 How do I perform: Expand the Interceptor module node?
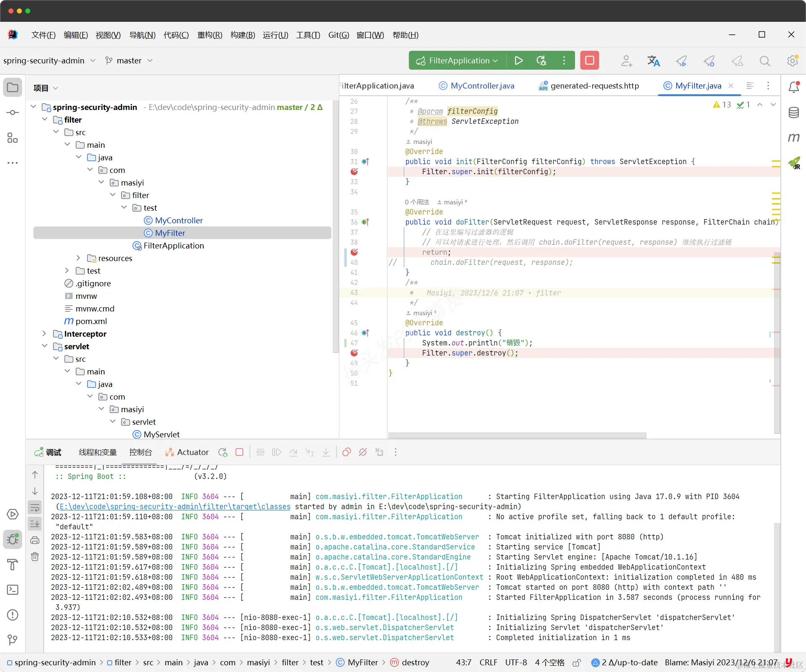tap(44, 334)
